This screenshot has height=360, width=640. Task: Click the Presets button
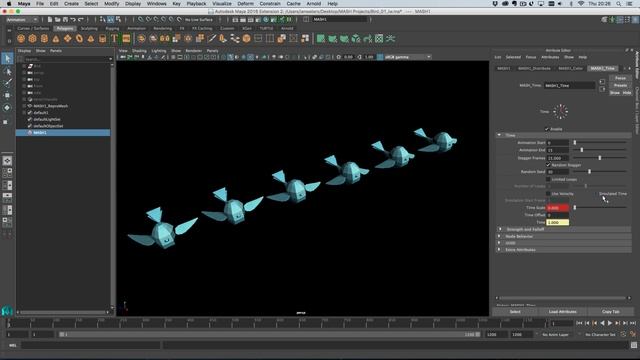pyautogui.click(x=620, y=85)
